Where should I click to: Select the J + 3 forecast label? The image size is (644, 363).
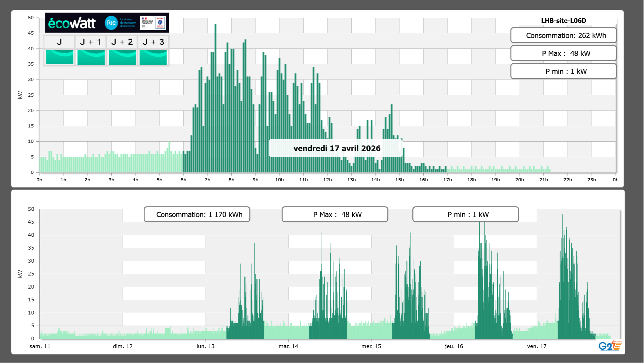(x=153, y=42)
